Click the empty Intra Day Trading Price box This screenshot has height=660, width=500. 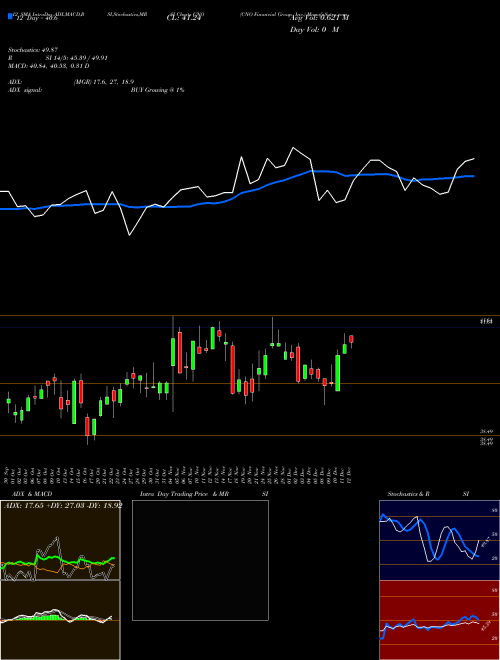200,560
